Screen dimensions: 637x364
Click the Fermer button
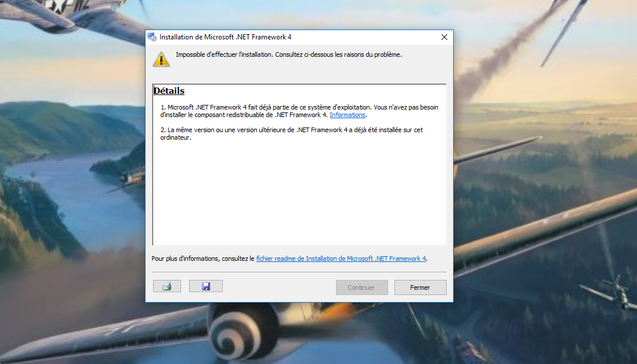421,287
